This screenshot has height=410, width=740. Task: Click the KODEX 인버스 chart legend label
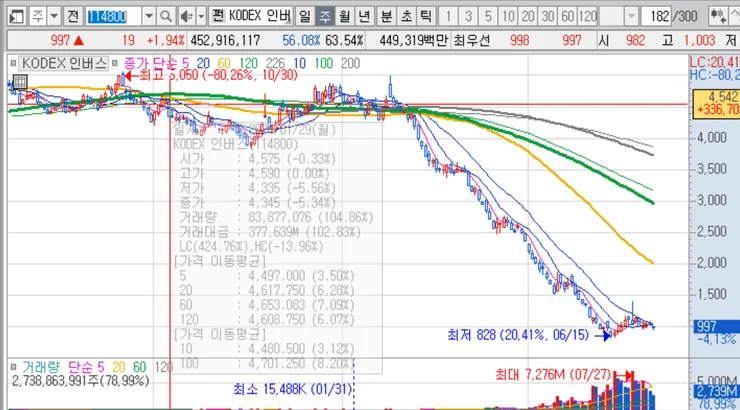(x=64, y=63)
